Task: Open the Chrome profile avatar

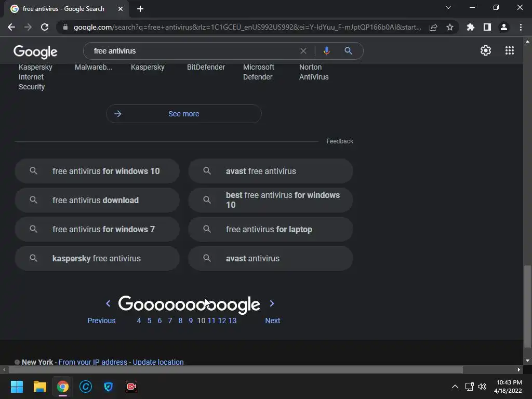Action: click(x=504, y=27)
